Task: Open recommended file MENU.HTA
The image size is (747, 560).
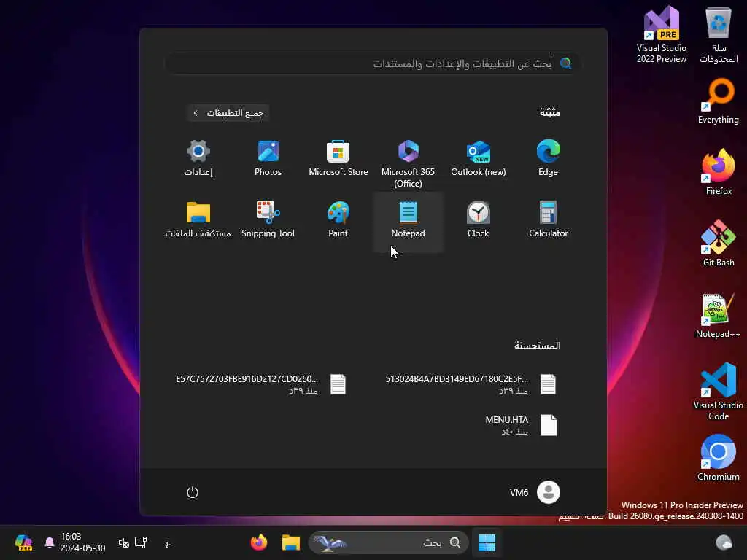Action: coord(521,425)
